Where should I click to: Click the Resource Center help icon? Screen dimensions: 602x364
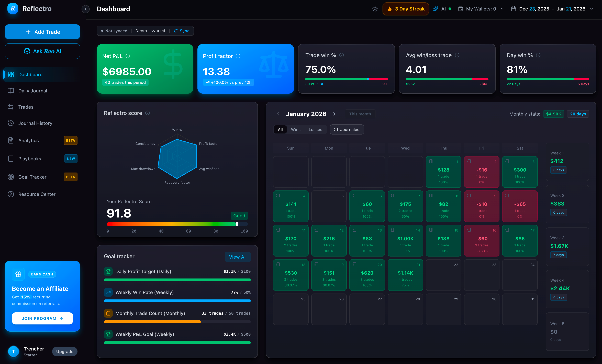tap(11, 194)
